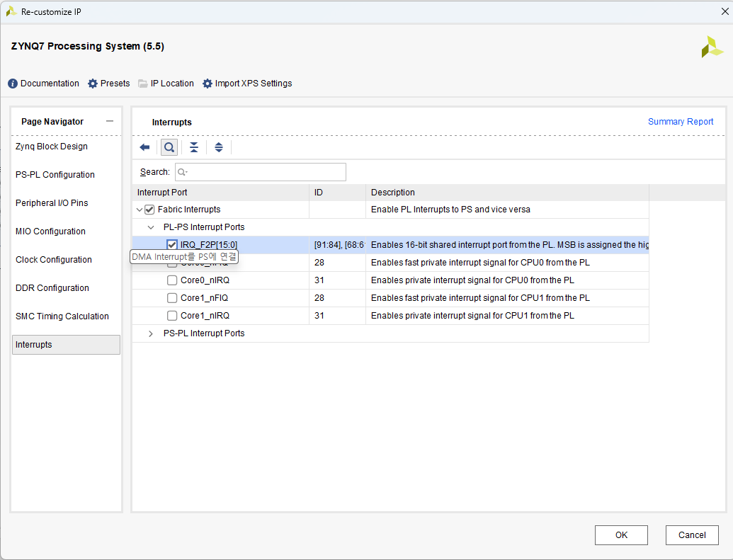This screenshot has width=733, height=560.
Task: Enable the Core1_nFIQ checkbox
Action: pyautogui.click(x=172, y=298)
